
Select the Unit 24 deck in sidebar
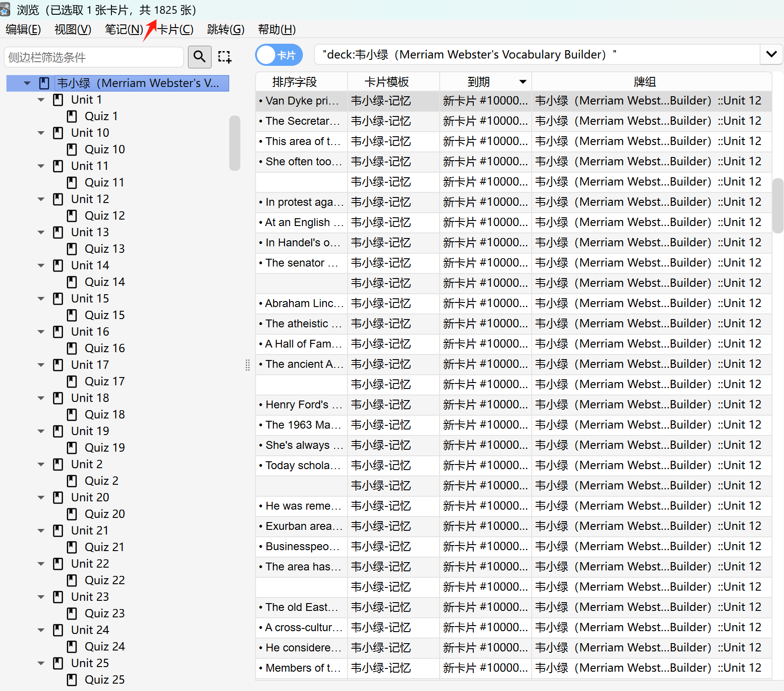[90, 630]
